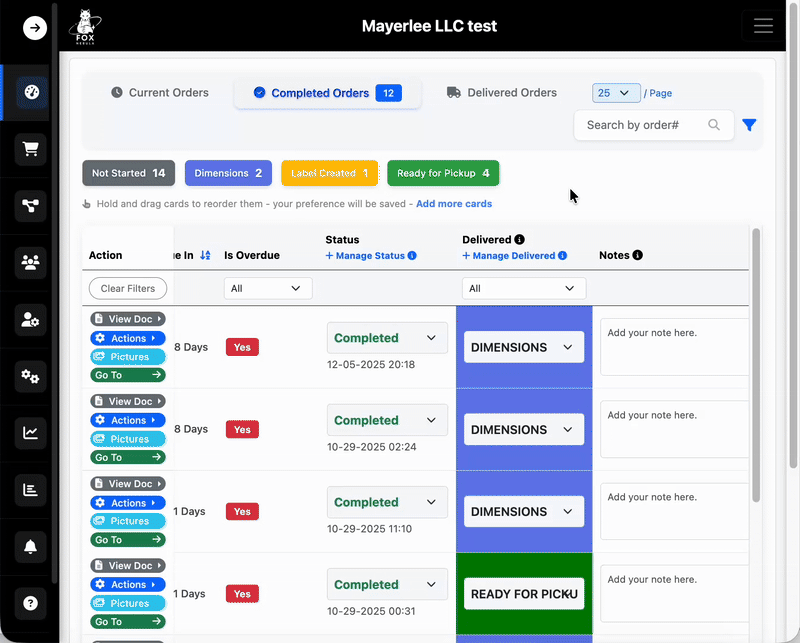Click the blue filter funnel icon
This screenshot has height=643, width=800.
(x=749, y=125)
